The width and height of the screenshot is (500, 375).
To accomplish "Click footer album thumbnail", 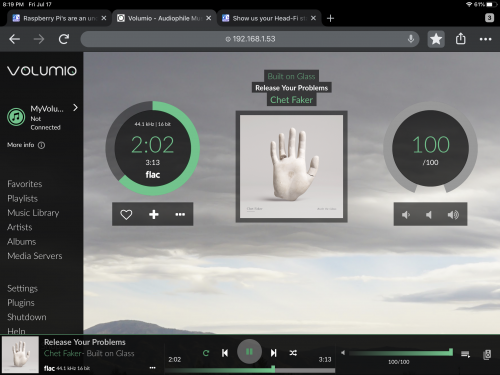I will tap(20, 355).
